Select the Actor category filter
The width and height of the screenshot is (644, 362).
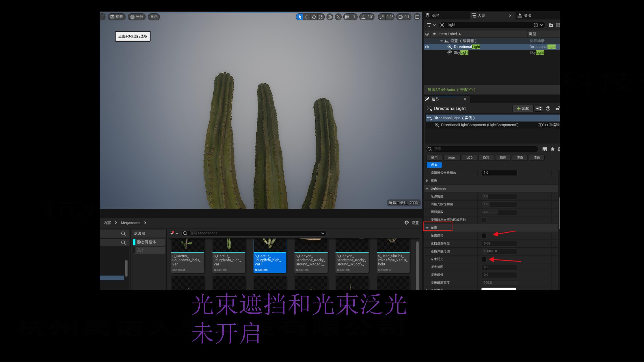click(452, 158)
